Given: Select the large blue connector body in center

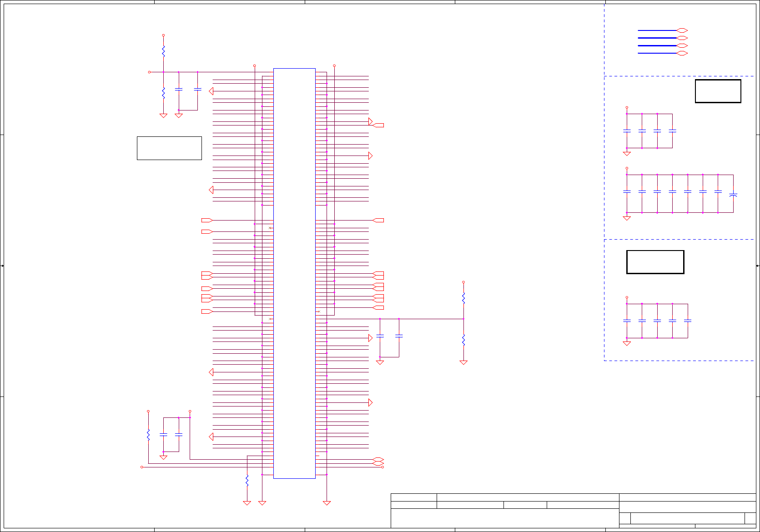Looking at the screenshot, I should click(x=294, y=273).
